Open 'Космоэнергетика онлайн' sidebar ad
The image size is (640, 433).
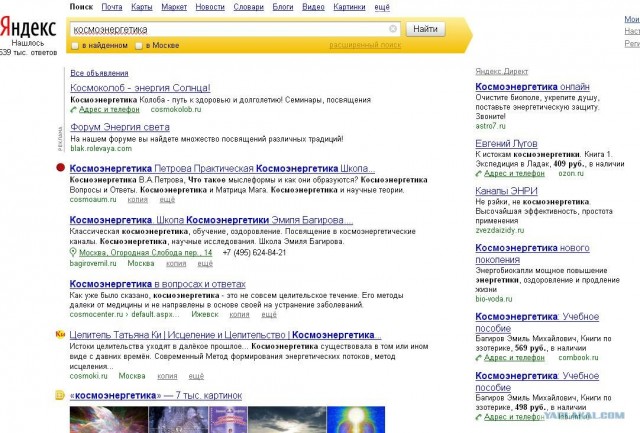point(532,87)
